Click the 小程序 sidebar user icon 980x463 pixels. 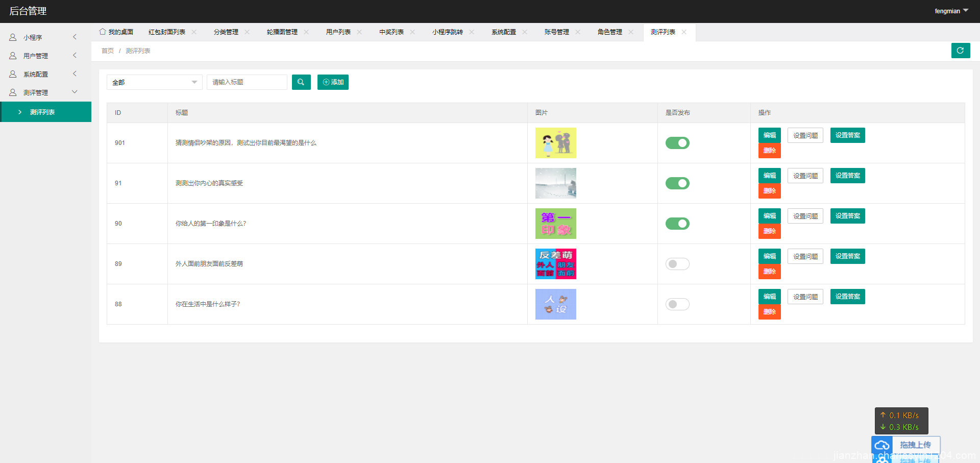click(13, 37)
